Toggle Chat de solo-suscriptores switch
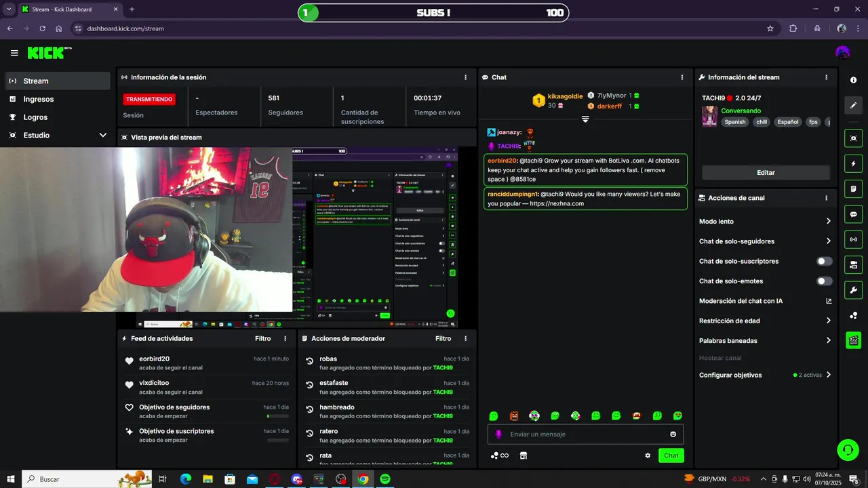Viewport: 868px width, 488px height. (x=825, y=261)
